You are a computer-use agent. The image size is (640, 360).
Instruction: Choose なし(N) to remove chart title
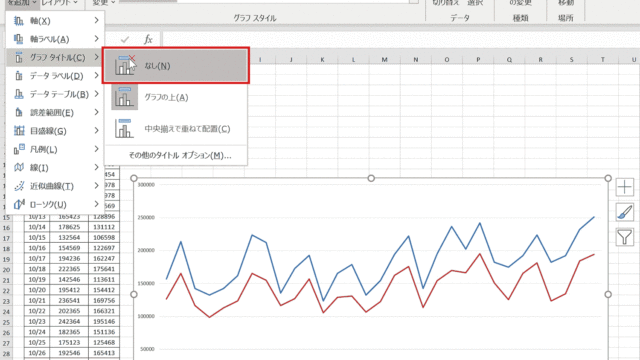click(x=176, y=66)
